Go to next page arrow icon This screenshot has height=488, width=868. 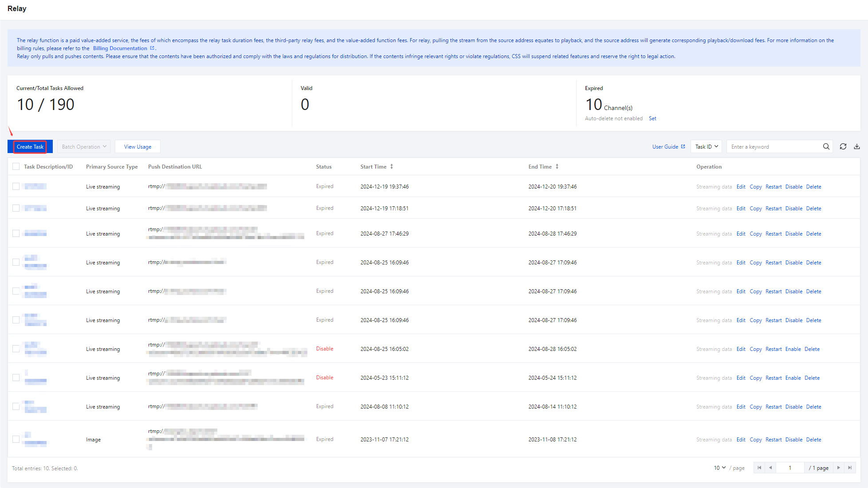click(838, 468)
